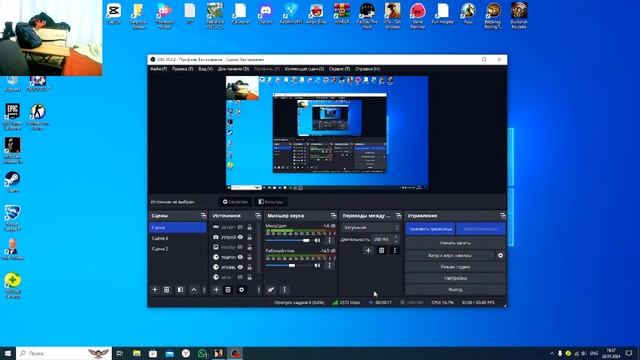This screenshot has width=640, height=360.
Task: Open the Edit menu in OBS
Action: tap(182, 69)
